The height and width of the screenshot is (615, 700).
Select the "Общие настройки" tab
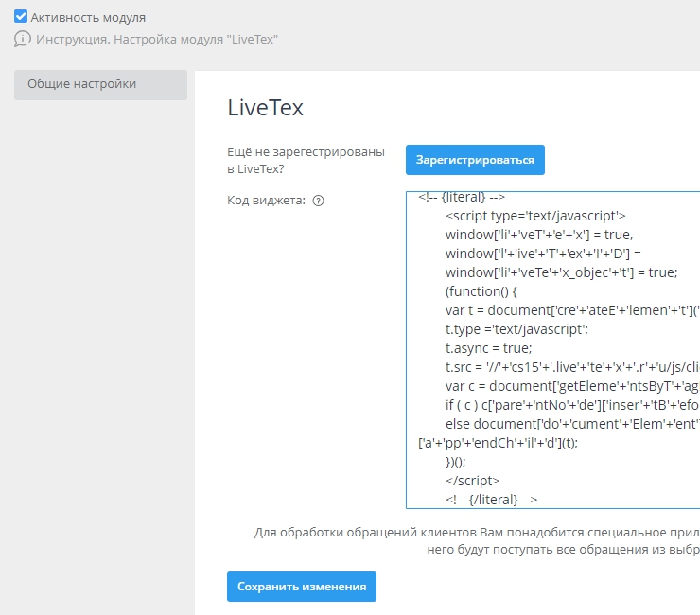[100, 84]
